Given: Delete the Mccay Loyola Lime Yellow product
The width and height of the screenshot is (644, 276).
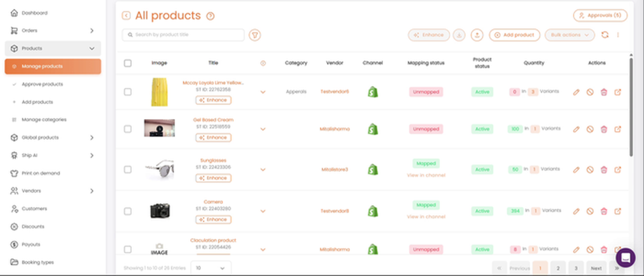Looking at the screenshot, I should pyautogui.click(x=603, y=92).
